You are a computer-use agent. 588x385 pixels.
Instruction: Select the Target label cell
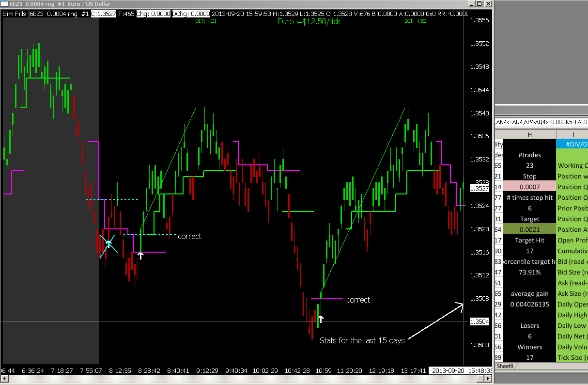[x=529, y=219]
